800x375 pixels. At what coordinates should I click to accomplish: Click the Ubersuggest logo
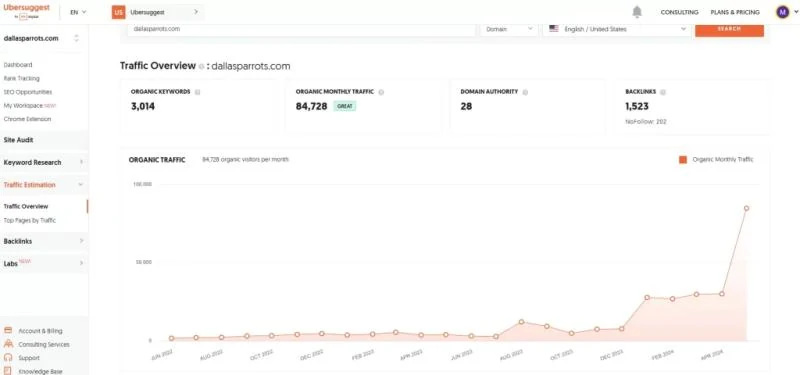click(27, 11)
